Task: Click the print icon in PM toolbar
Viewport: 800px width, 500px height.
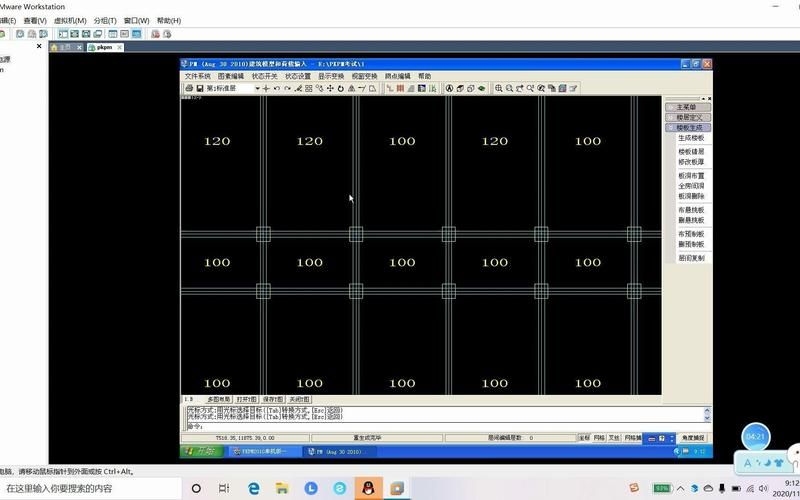Action: coord(187,88)
